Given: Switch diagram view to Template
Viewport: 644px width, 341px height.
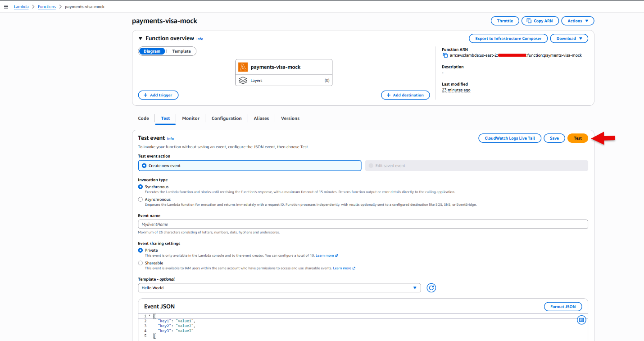Looking at the screenshot, I should [181, 51].
